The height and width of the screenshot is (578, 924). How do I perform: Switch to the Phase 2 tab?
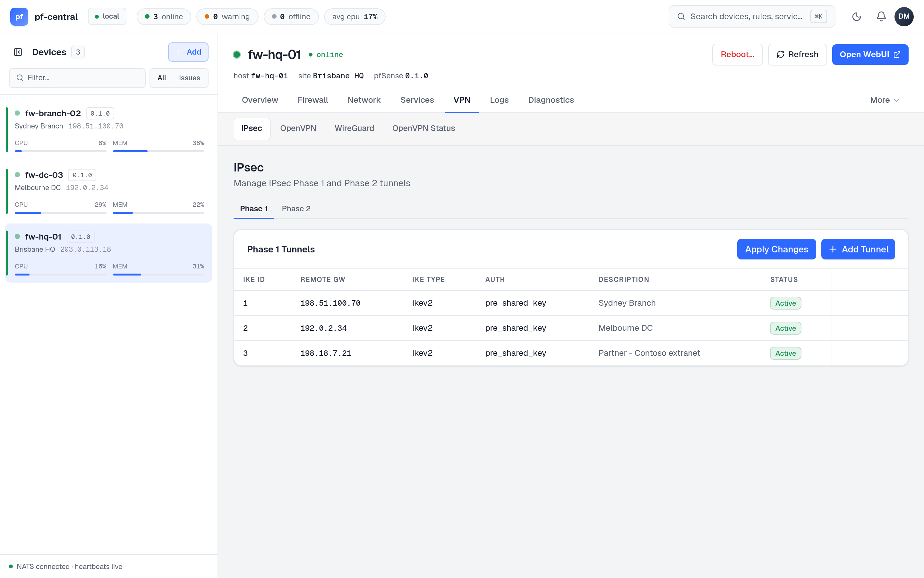click(296, 209)
